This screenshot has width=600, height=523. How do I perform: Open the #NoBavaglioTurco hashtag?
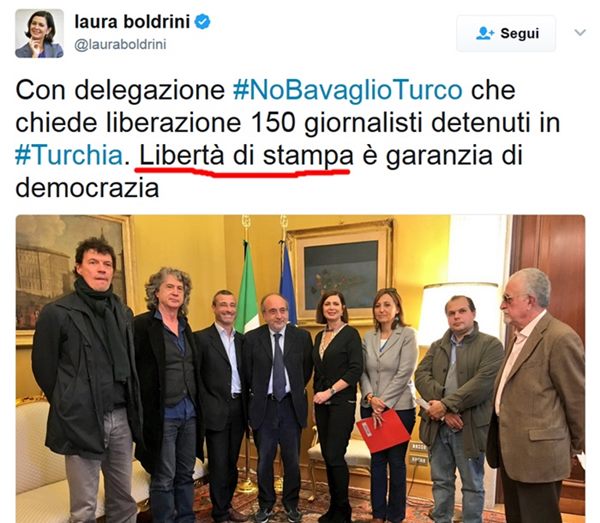(x=348, y=91)
